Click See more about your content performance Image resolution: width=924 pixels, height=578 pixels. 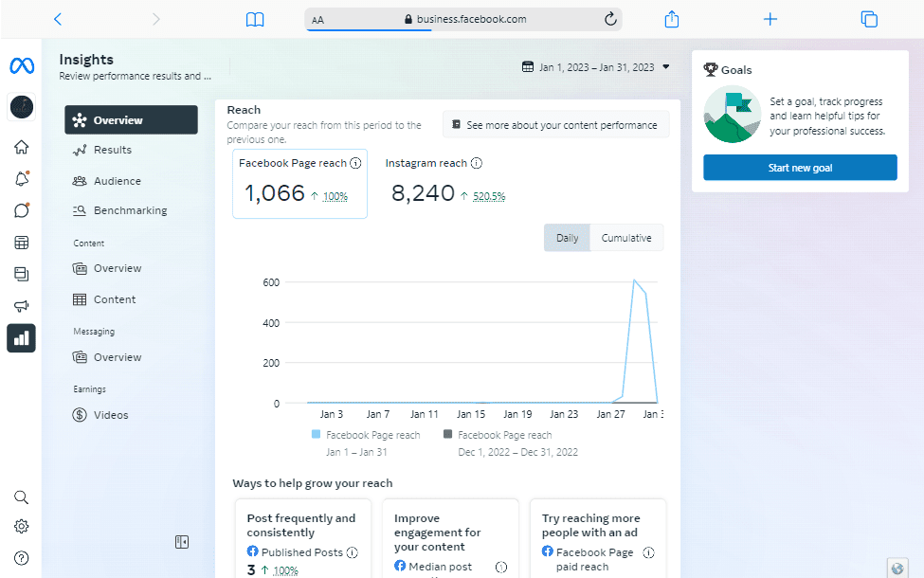coord(555,125)
